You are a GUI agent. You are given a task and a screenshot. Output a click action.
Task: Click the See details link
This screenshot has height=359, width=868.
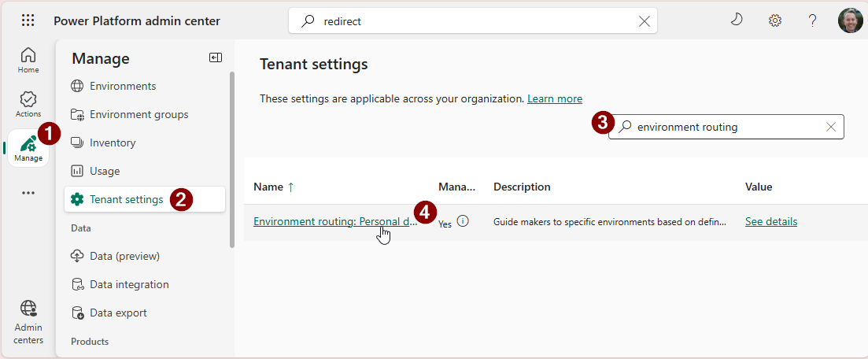click(x=771, y=221)
